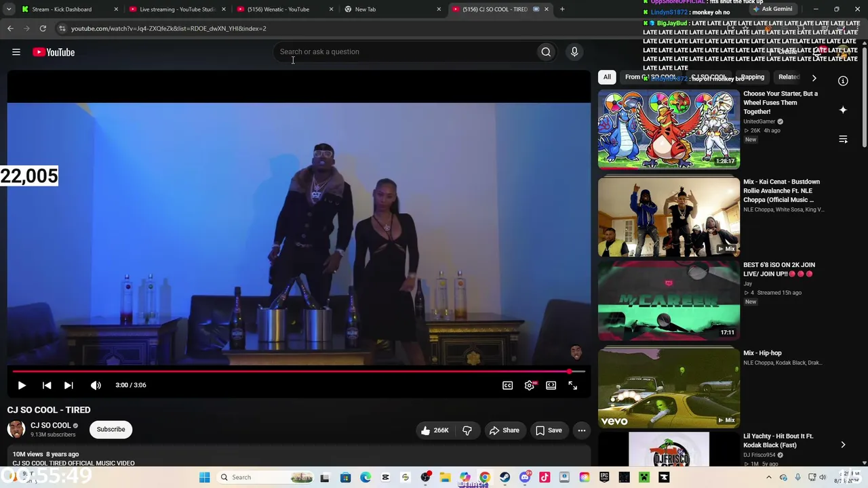Click the sparkle icon in right panel
868x488 pixels.
pos(843,110)
